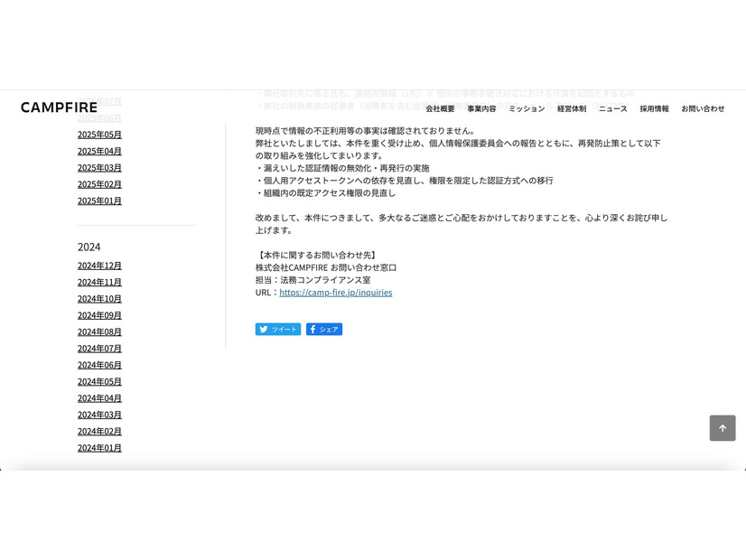Open the 事業内容 menu item
Image resolution: width=746 pixels, height=560 pixels.
click(481, 108)
